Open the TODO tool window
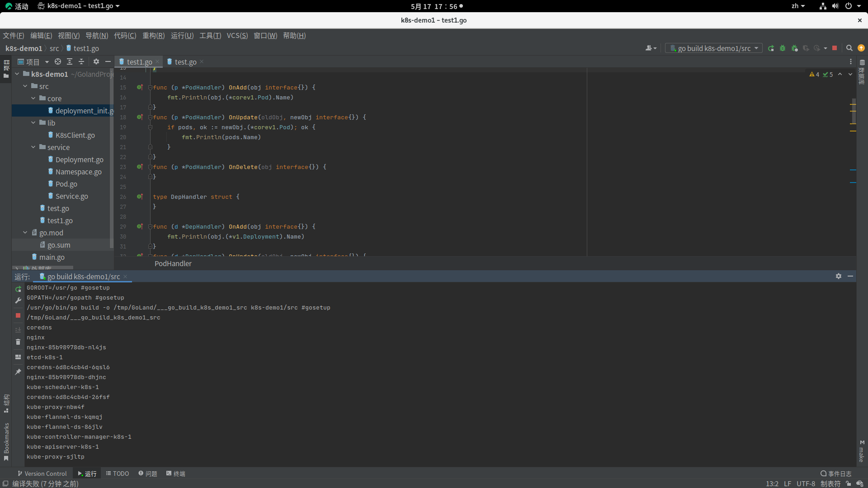 click(118, 473)
